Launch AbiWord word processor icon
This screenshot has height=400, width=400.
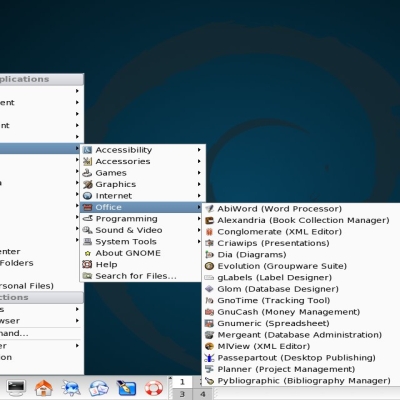tap(209, 209)
